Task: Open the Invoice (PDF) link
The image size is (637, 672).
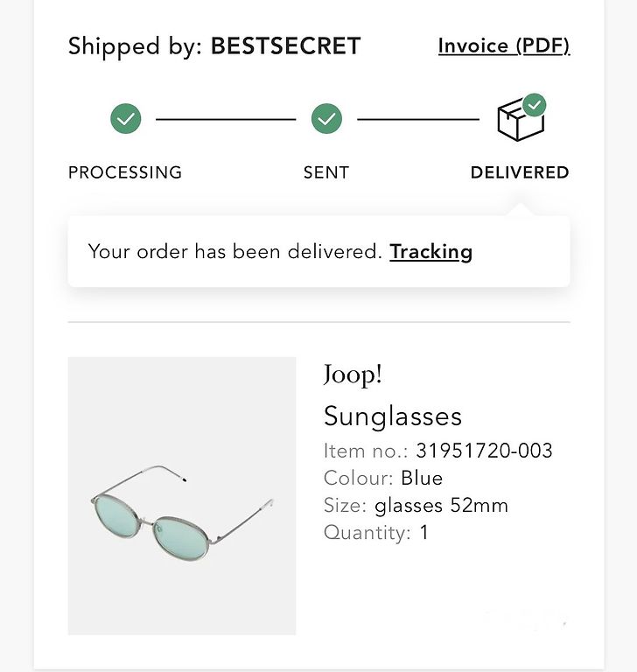Action: pyautogui.click(x=504, y=45)
